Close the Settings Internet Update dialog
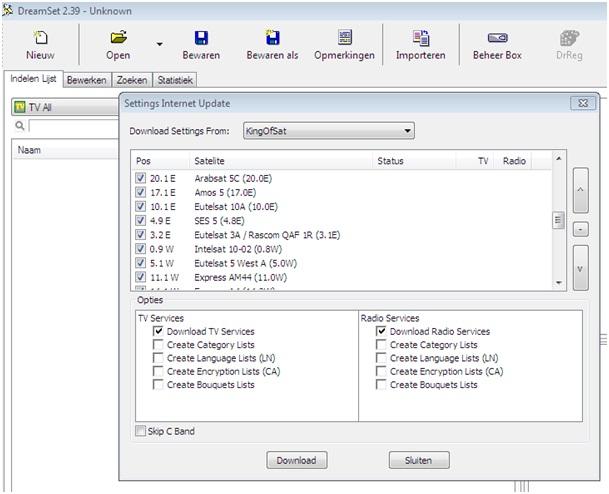The height and width of the screenshot is (494, 609). pyautogui.click(x=583, y=103)
